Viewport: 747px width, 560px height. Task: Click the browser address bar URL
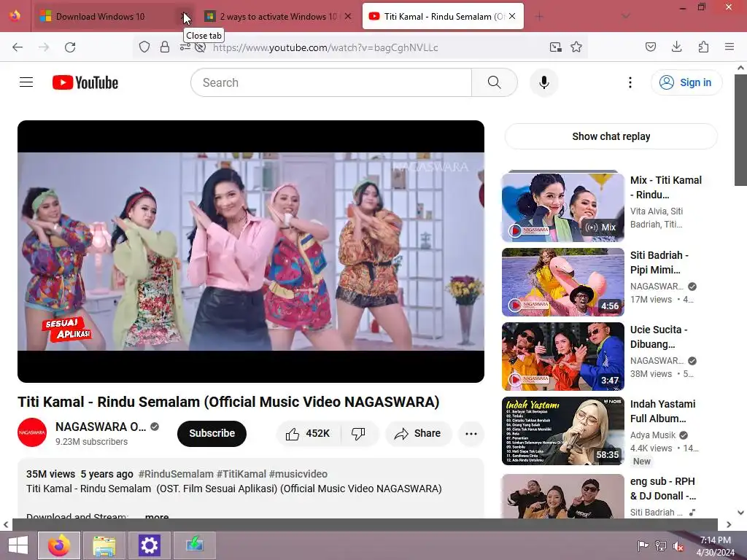(x=325, y=47)
